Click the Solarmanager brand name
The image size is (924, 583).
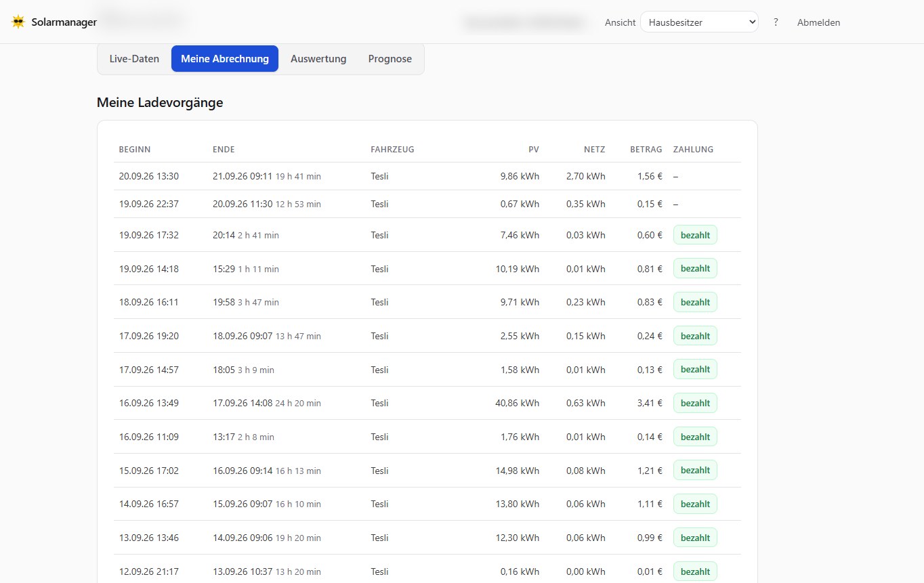click(x=64, y=22)
